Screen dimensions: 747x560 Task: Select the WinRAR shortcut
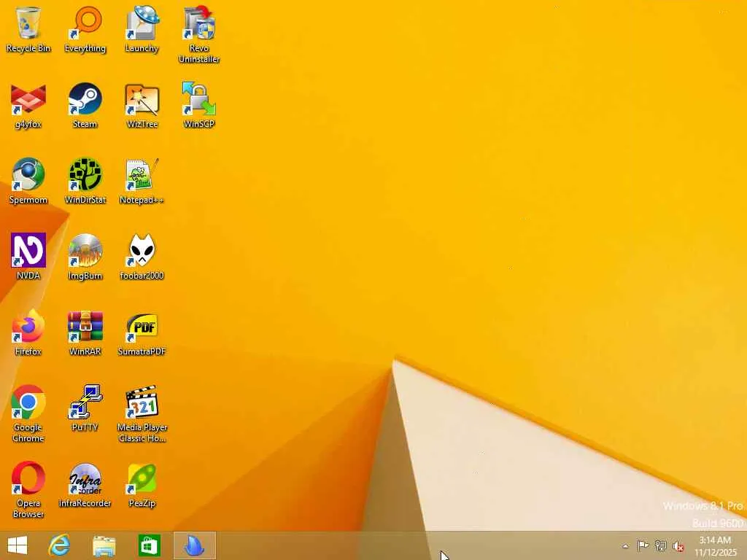coord(85,332)
